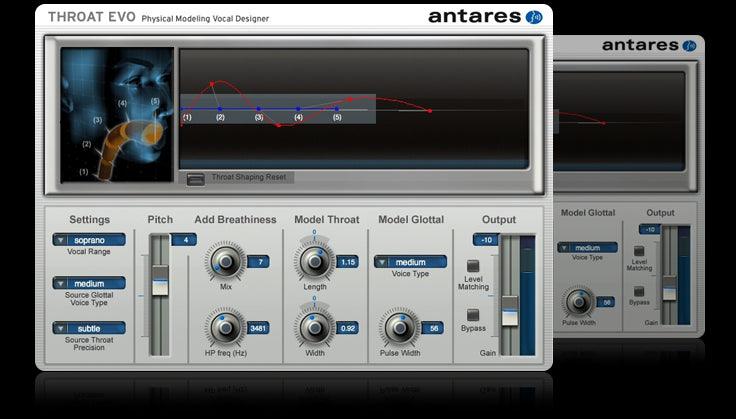Click the Output gain value field -10
Image resolution: width=736 pixels, height=419 pixels.
pos(486,240)
